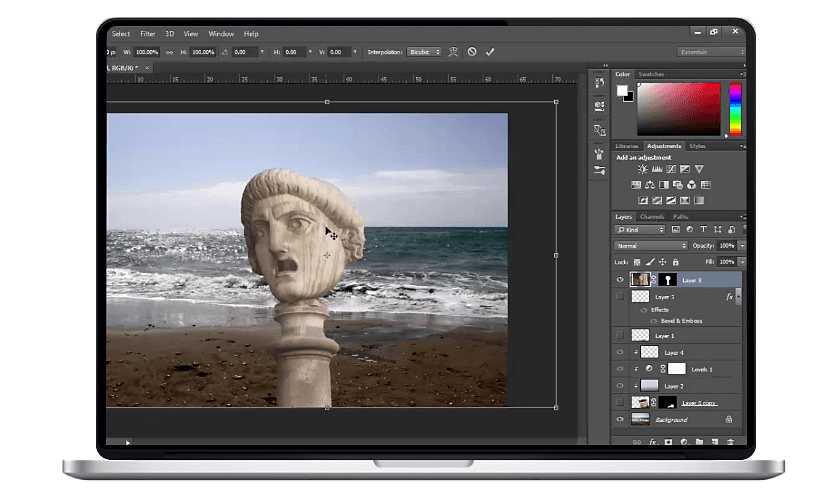Switch to the Channels tab
The height and width of the screenshot is (504, 817).
tap(651, 217)
